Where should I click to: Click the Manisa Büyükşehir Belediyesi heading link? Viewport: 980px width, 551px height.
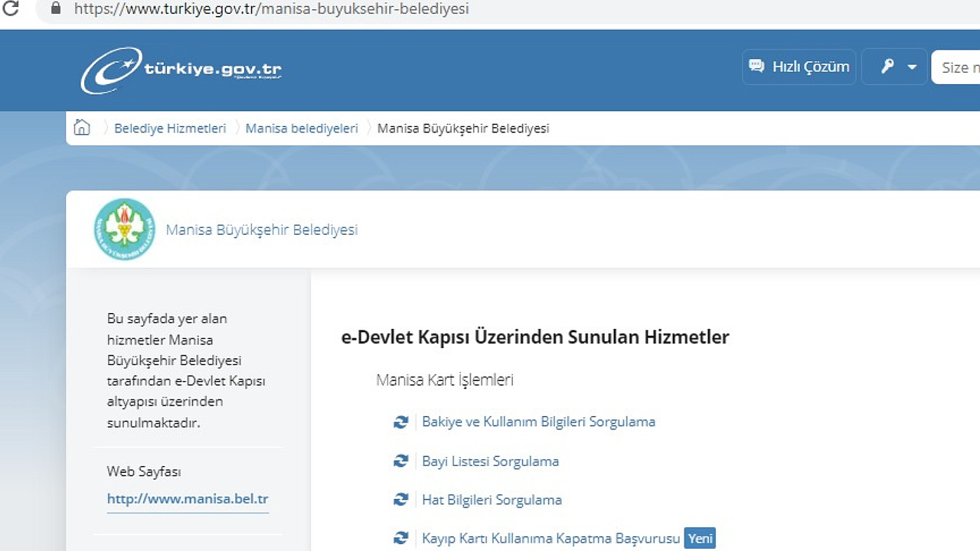[262, 230]
